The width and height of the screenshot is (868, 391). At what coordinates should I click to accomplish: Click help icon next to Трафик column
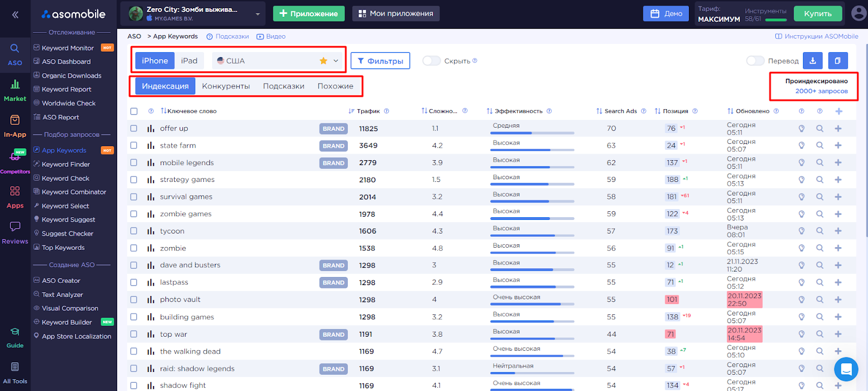[386, 111]
